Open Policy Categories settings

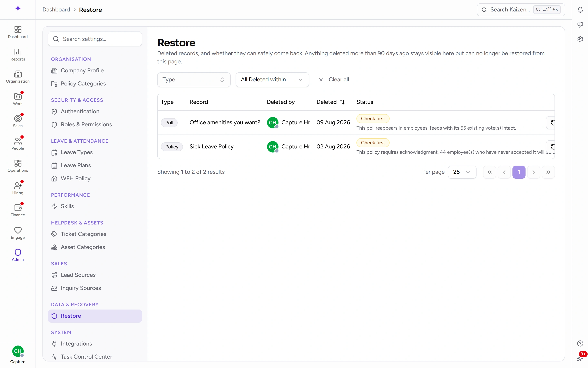point(95,84)
